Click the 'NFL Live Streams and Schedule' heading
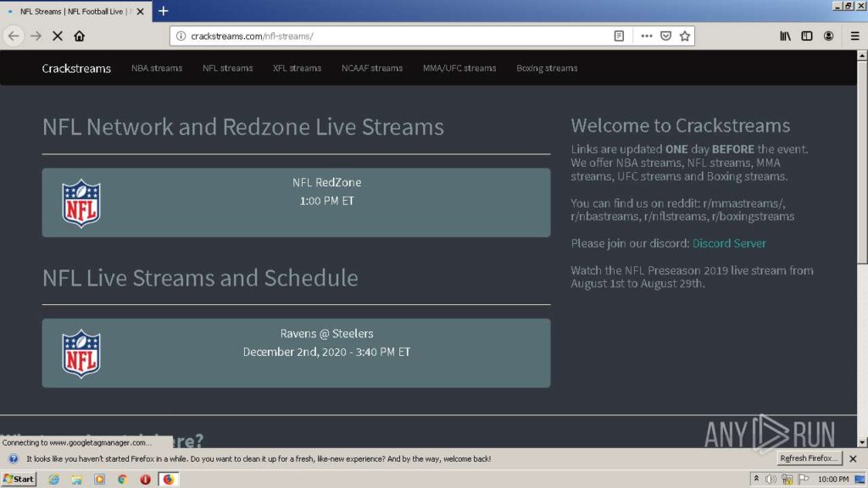 [200, 278]
